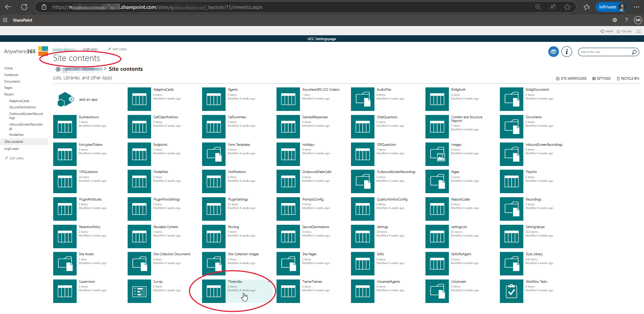644x314 pixels.
Task: Open Notebook in left navigation
Action: pos(11,75)
